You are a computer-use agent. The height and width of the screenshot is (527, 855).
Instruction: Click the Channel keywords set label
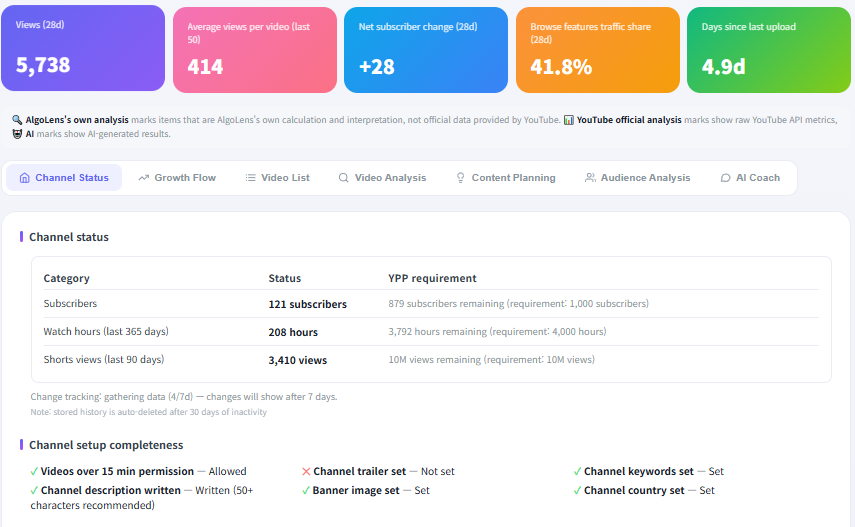click(639, 471)
